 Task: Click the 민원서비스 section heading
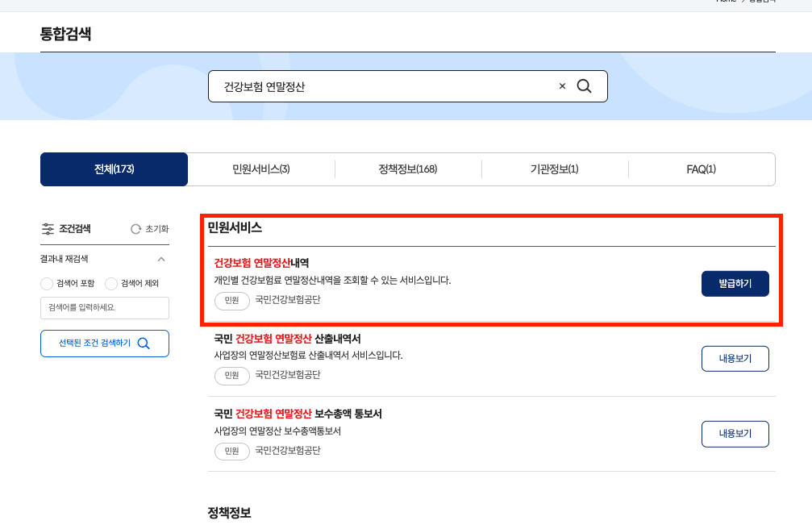coord(235,227)
